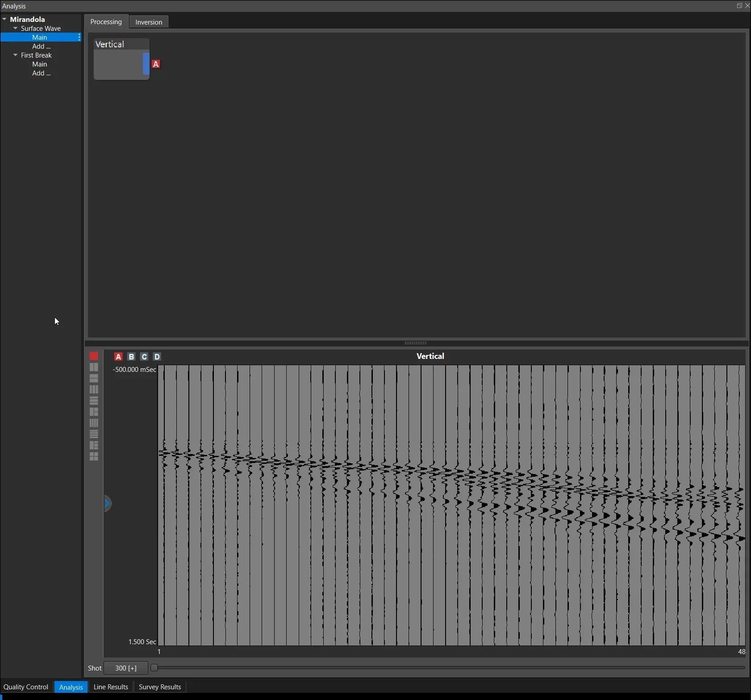Click the Vertical seismogram title
Viewport: 751px width, 700px height.
pyautogui.click(x=430, y=356)
